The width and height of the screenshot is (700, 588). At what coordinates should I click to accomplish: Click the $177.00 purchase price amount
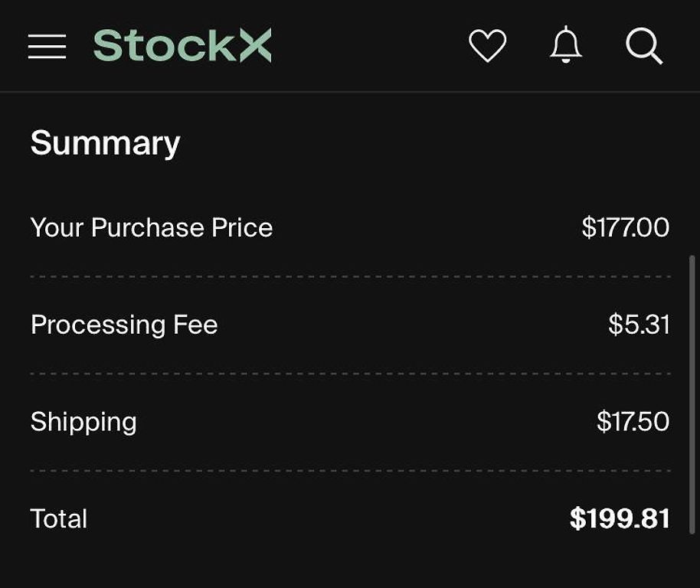(x=625, y=227)
